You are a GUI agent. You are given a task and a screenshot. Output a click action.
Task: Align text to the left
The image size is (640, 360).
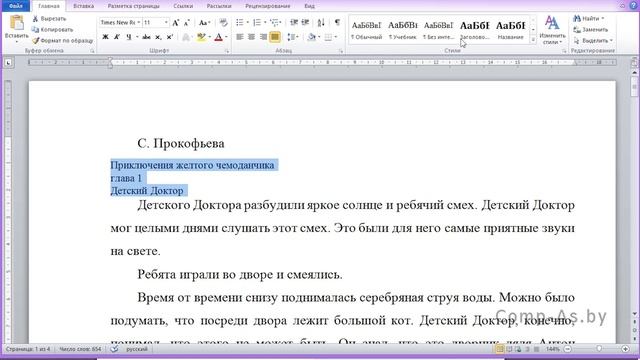[240, 37]
